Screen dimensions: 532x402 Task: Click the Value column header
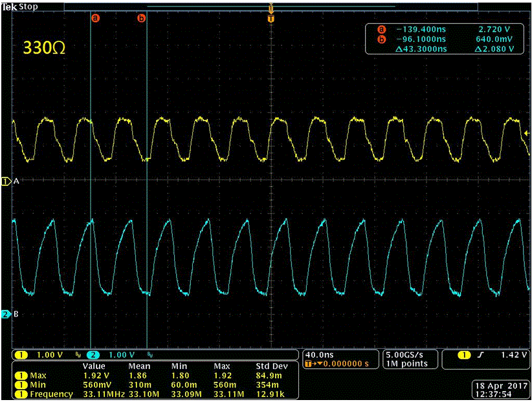click(94, 366)
